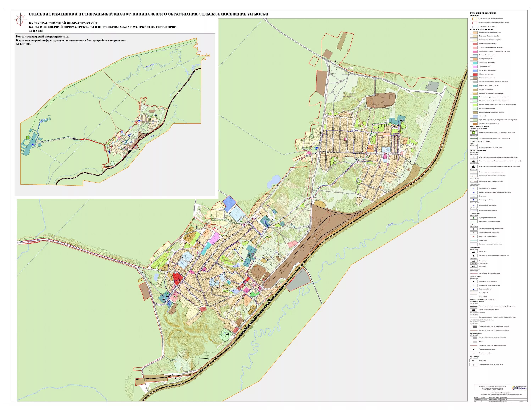Click the Вокзал железнодорожный/депо legend icon
The width and height of the screenshot is (532, 410).
[x=473, y=310]
